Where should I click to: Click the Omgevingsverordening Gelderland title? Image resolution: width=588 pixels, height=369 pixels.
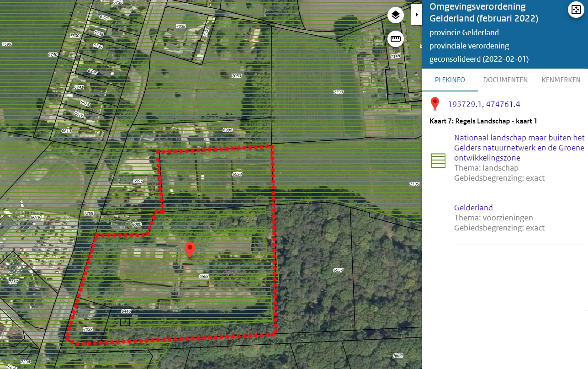[484, 13]
